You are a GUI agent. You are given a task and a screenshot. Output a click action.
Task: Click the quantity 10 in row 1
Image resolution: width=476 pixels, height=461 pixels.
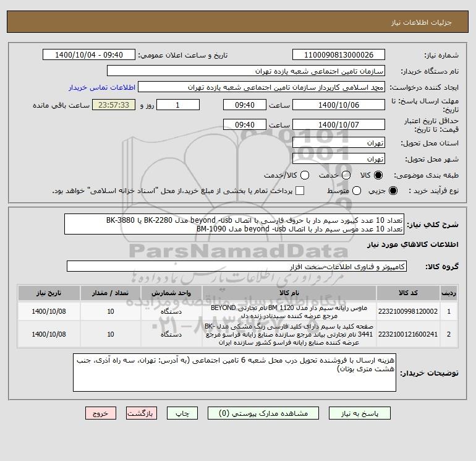coord(111,311)
